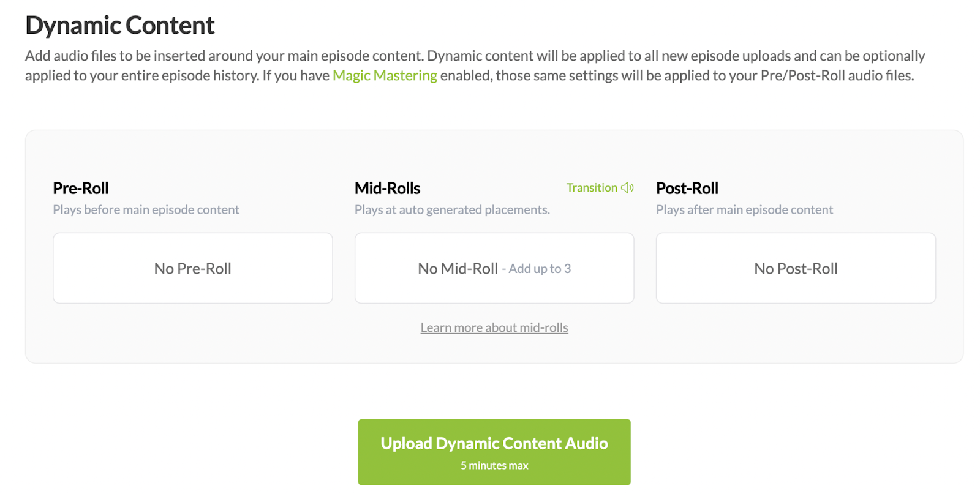Click the Dynamic Content page title

tap(120, 26)
